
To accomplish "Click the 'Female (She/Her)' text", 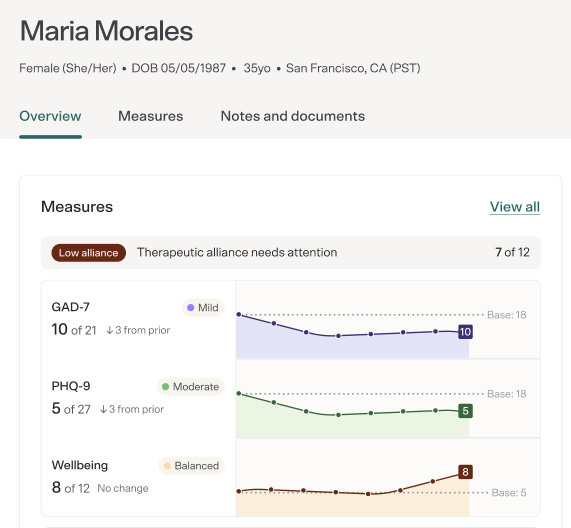I will click(68, 68).
